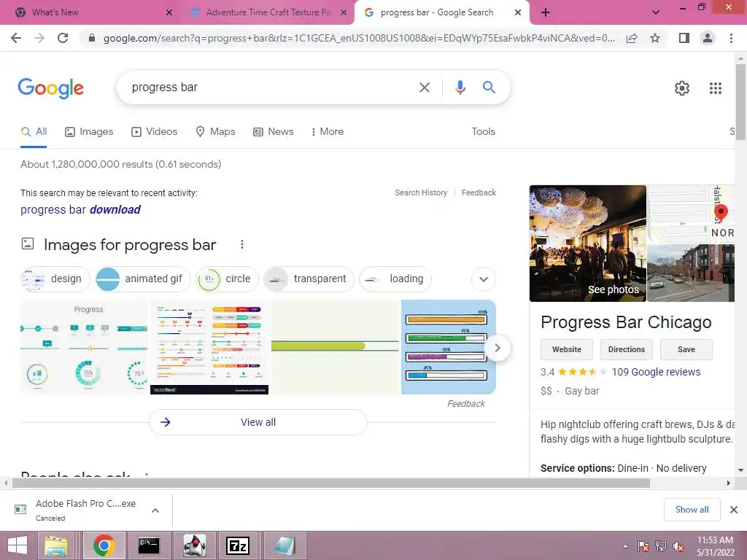Open Windows Start menu
The image size is (747, 560).
(x=18, y=545)
